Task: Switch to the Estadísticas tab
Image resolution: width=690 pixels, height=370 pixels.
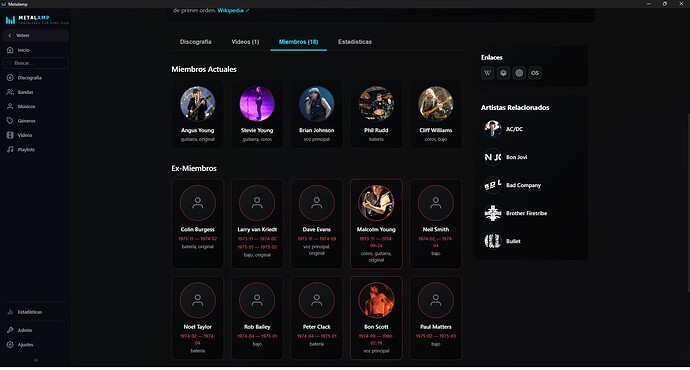Action: (x=355, y=42)
